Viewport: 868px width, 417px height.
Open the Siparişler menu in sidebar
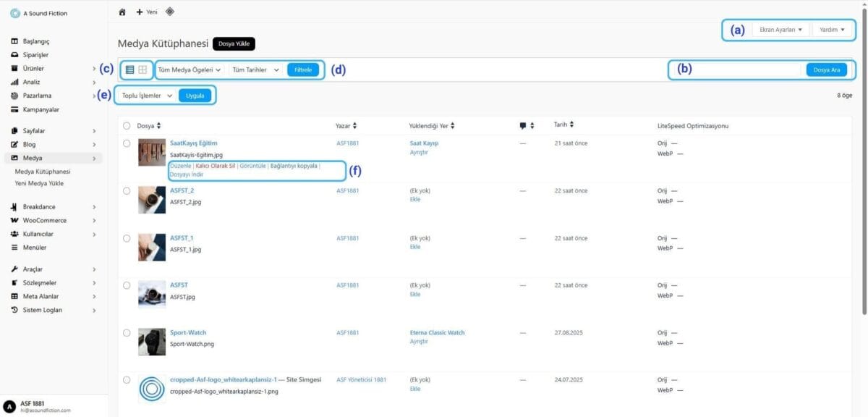pos(35,54)
